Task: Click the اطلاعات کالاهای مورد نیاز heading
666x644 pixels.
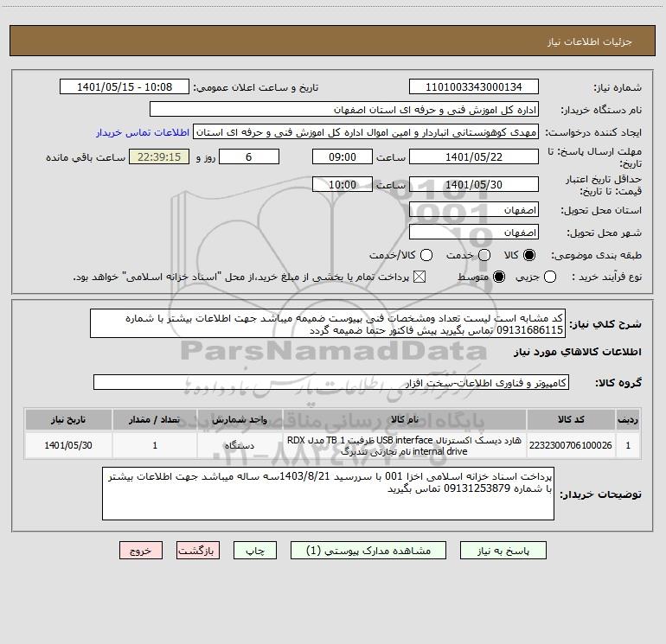Action: [x=578, y=352]
